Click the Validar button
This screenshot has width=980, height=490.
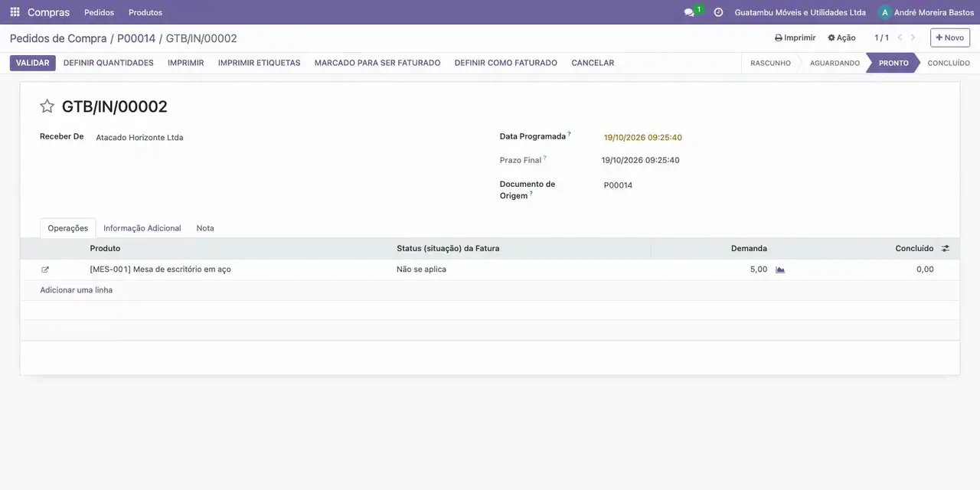pos(33,63)
